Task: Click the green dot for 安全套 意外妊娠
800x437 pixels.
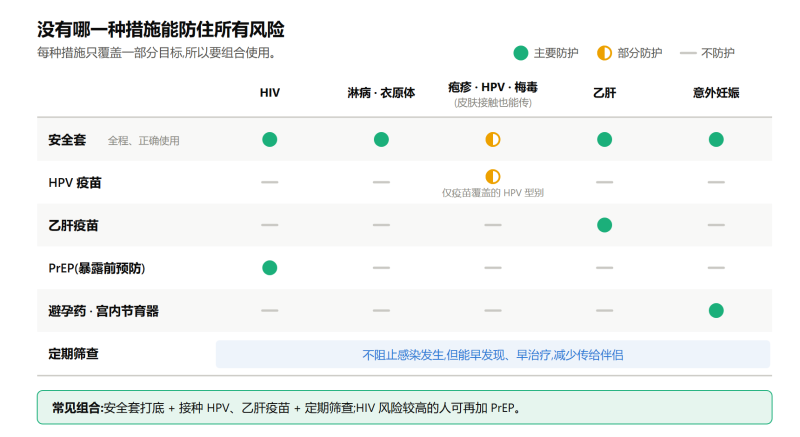Action: pos(716,139)
